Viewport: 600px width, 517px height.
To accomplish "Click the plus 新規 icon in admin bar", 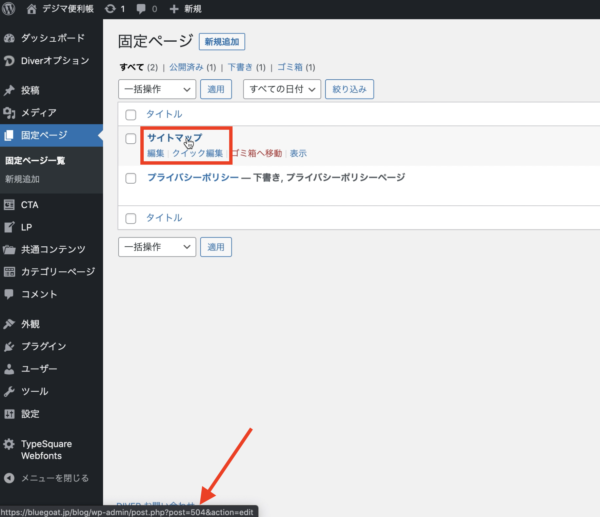I will pyautogui.click(x=175, y=8).
